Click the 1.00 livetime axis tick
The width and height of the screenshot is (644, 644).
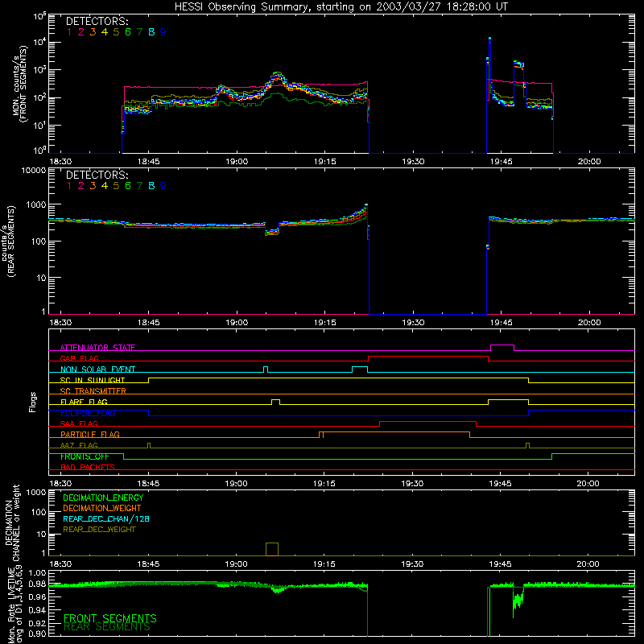[38, 572]
